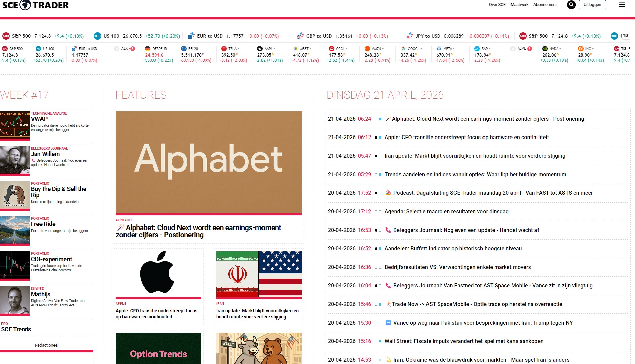Screen dimensions: 635x364
Task: Open the SCE Trends pro link
Action: pos(16,329)
